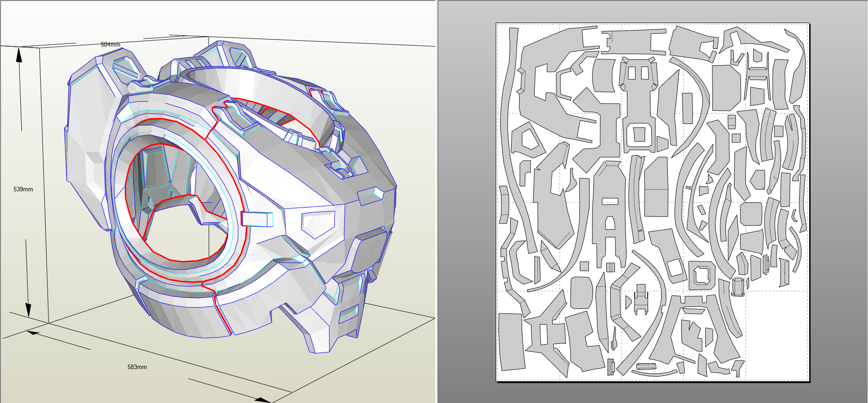This screenshot has height=403, width=868.
Task: Select rounded rectangle piece in the lower sheet
Action: [x=581, y=293]
